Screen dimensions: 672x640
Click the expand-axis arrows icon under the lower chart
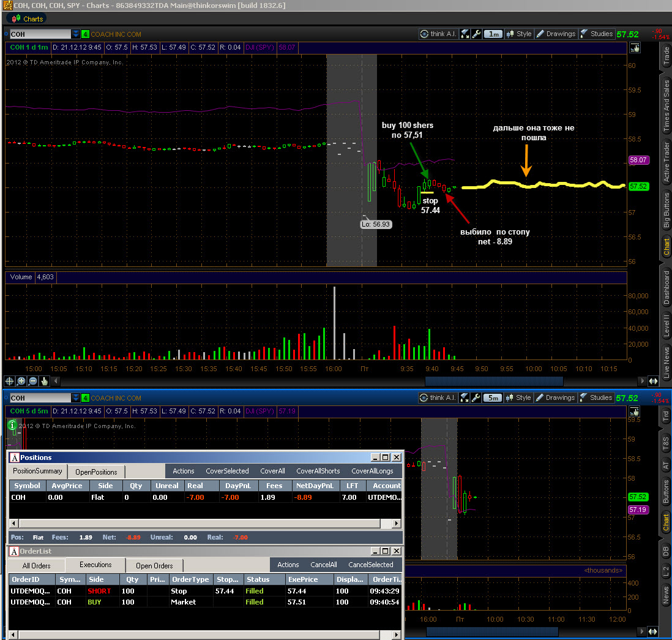click(652, 631)
